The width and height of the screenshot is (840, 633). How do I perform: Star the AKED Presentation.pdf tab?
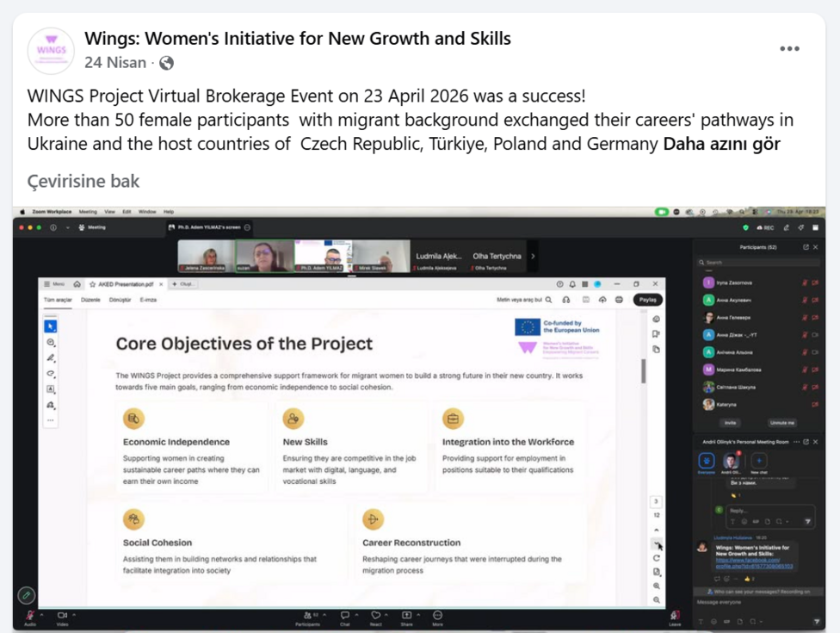pos(92,284)
